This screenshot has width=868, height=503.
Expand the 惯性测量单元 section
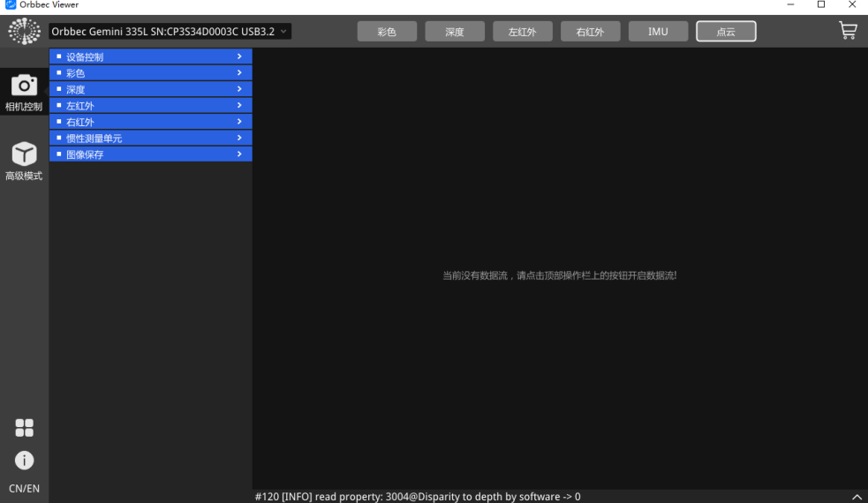point(150,139)
